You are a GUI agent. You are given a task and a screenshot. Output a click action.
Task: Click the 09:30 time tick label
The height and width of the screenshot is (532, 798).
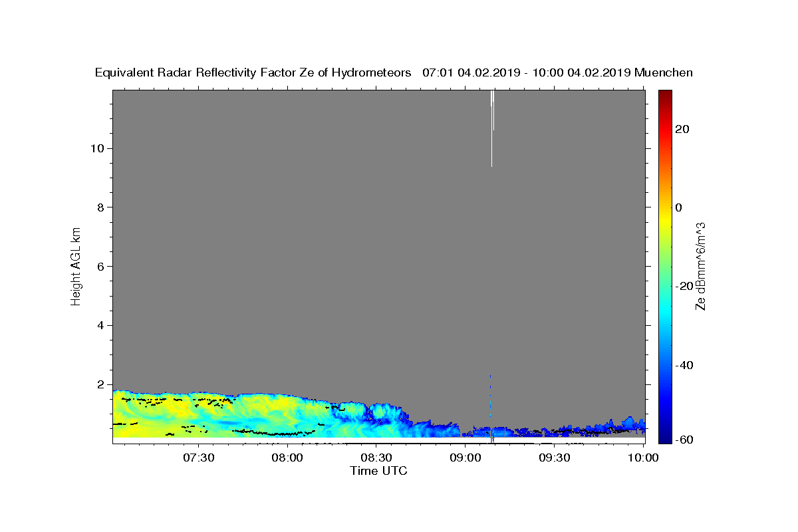(x=554, y=458)
